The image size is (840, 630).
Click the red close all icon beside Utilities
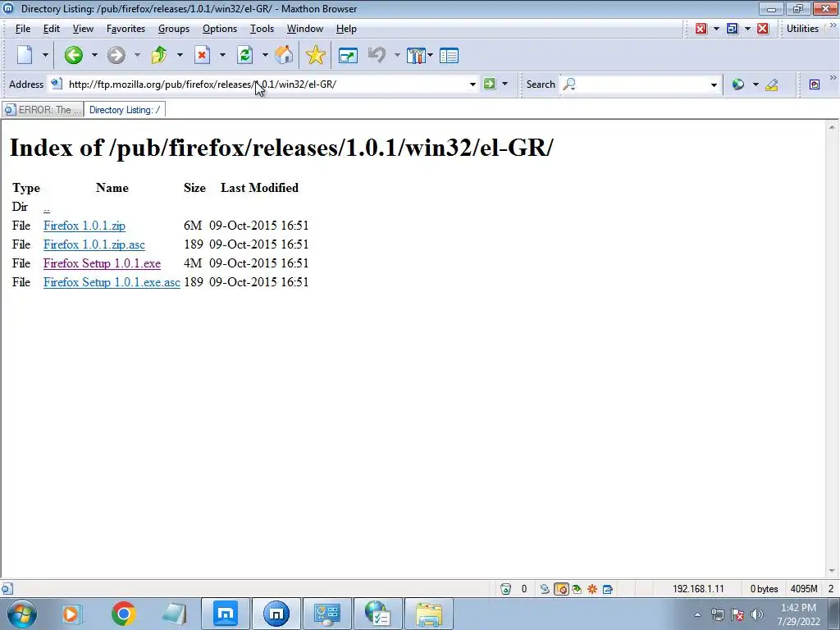(763, 29)
